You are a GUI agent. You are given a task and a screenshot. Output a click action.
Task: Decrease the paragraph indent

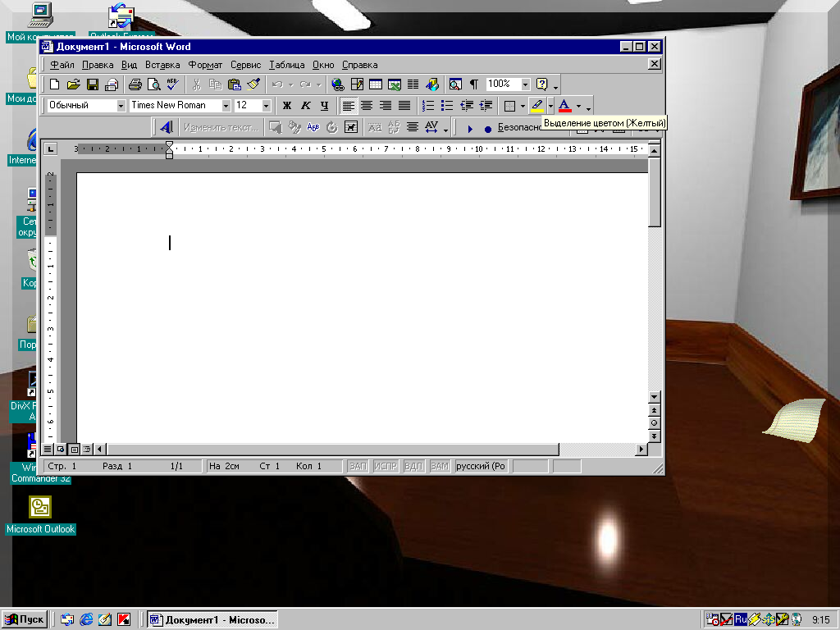pyautogui.click(x=467, y=106)
